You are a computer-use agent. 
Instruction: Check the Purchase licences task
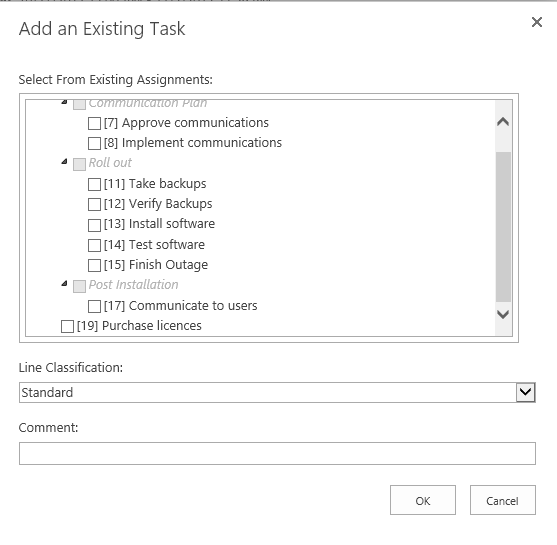click(67, 326)
